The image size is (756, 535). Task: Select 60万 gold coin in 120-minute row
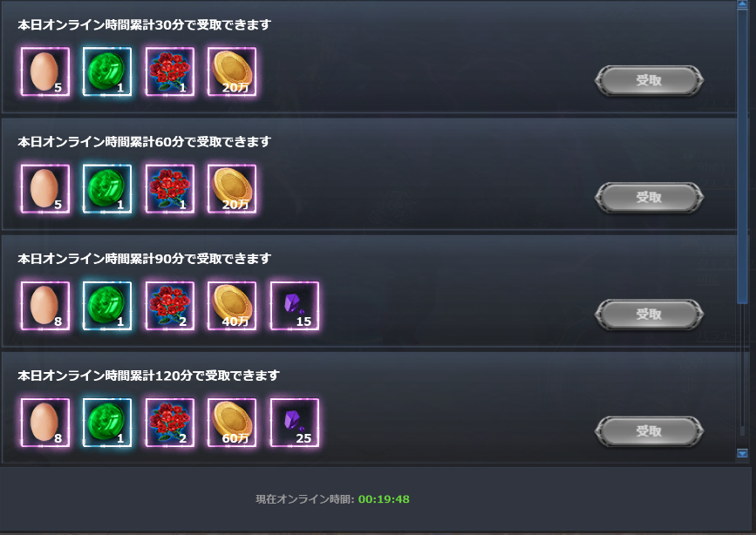[232, 423]
